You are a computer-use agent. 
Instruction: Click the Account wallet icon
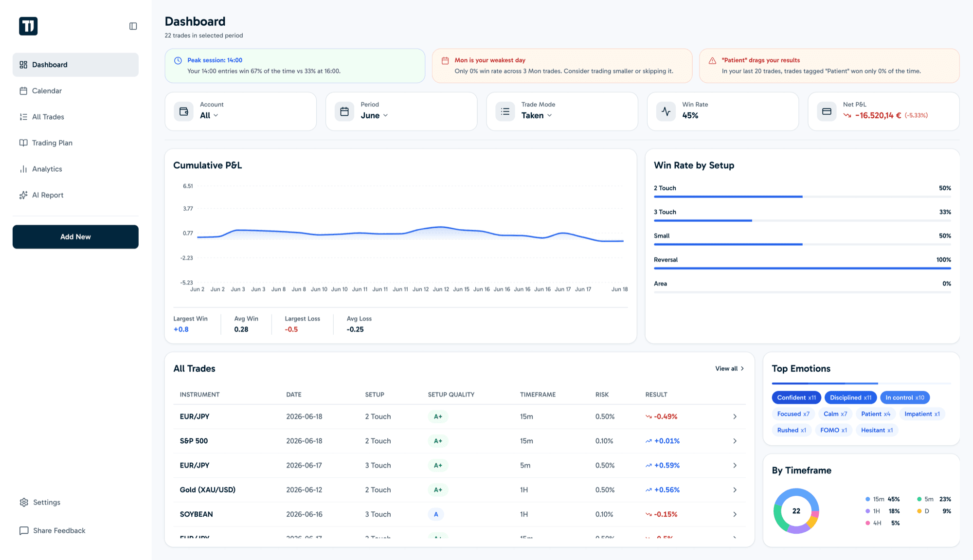pos(184,111)
